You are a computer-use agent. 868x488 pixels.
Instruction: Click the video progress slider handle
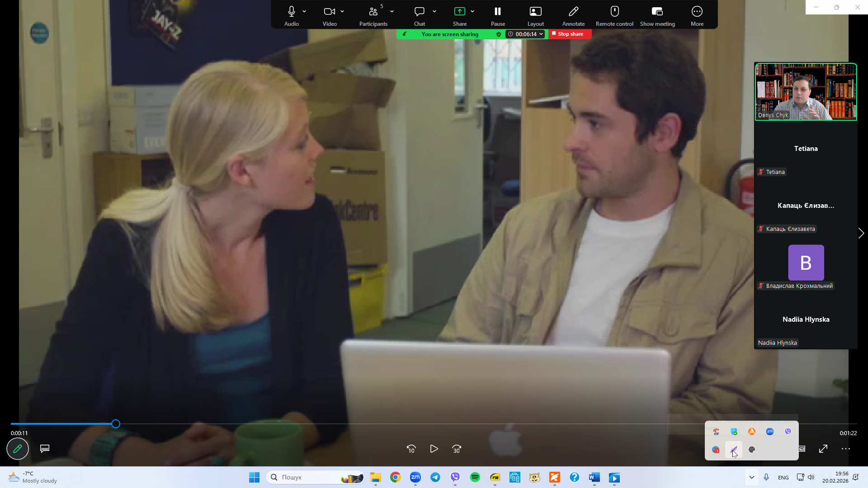[x=116, y=424]
